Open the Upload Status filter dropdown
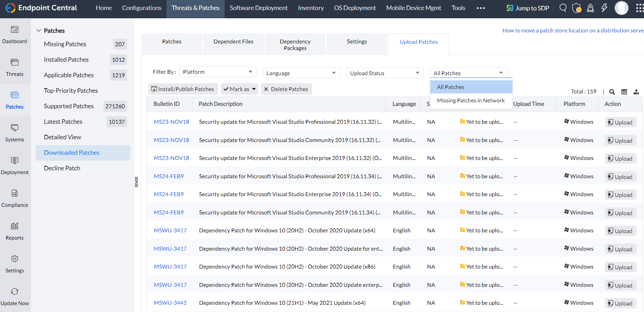This screenshot has height=312, width=644. [385, 73]
